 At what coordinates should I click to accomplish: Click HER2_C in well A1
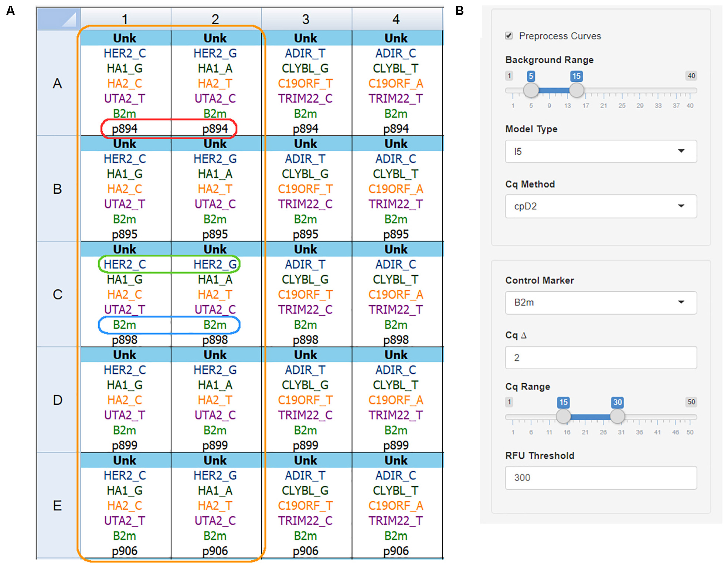(x=125, y=53)
